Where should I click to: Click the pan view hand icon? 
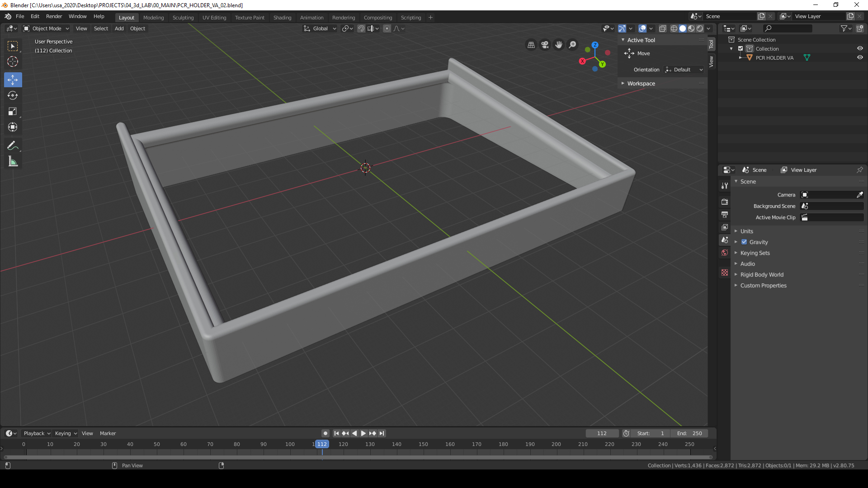559,45
